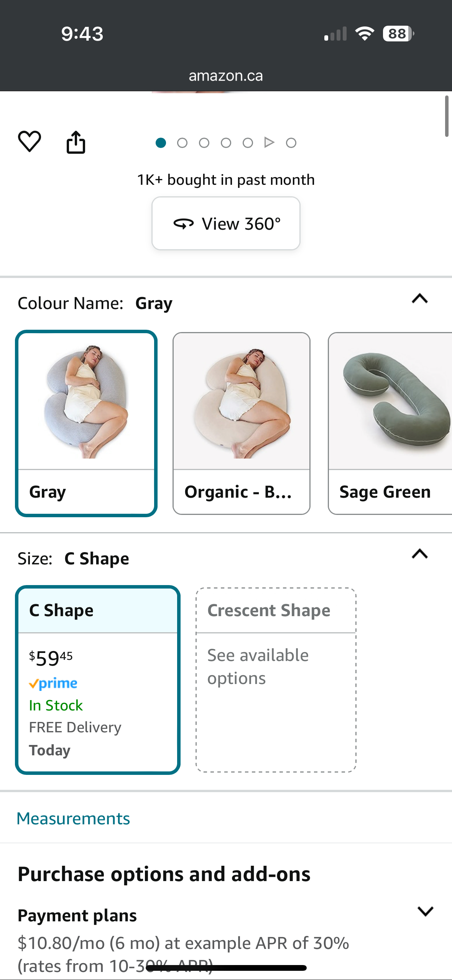Collapse the Size section
The image size is (452, 980).
pyautogui.click(x=420, y=554)
